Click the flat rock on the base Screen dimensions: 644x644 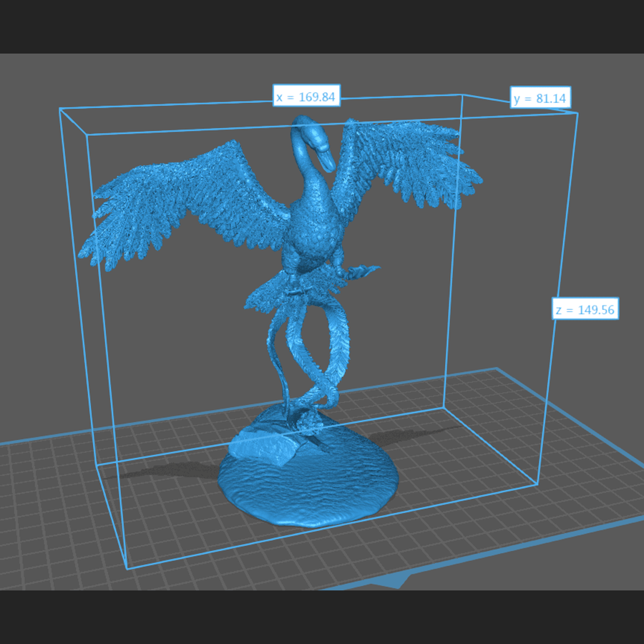[261, 442]
